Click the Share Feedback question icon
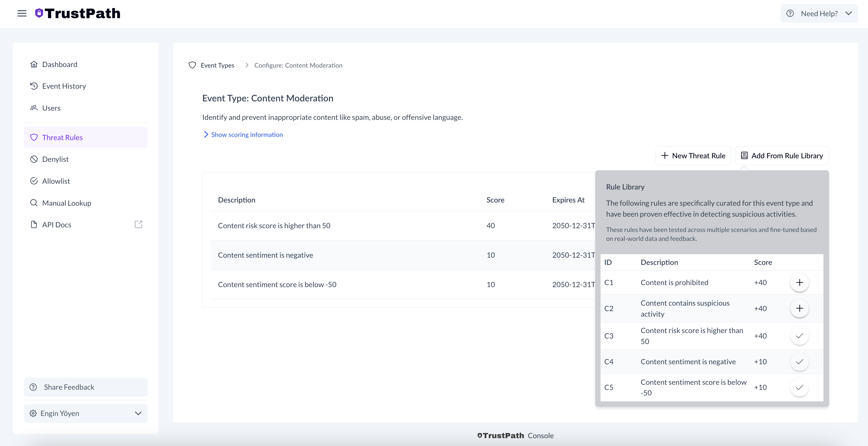868x446 pixels. (33, 387)
